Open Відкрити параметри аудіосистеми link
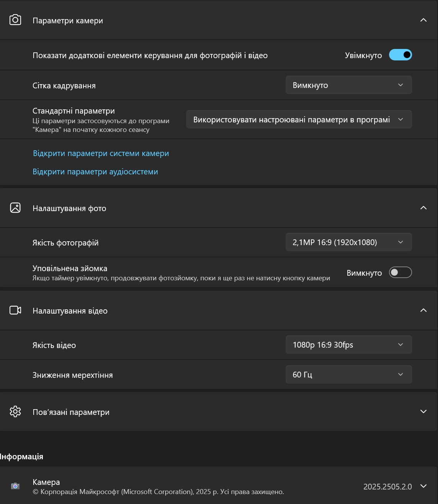 point(95,172)
